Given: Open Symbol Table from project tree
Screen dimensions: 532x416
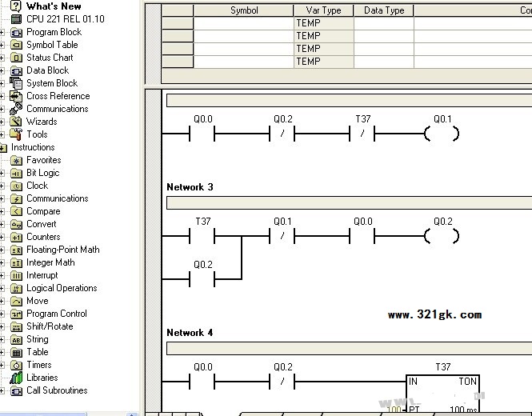Looking at the screenshot, I should tap(51, 45).
